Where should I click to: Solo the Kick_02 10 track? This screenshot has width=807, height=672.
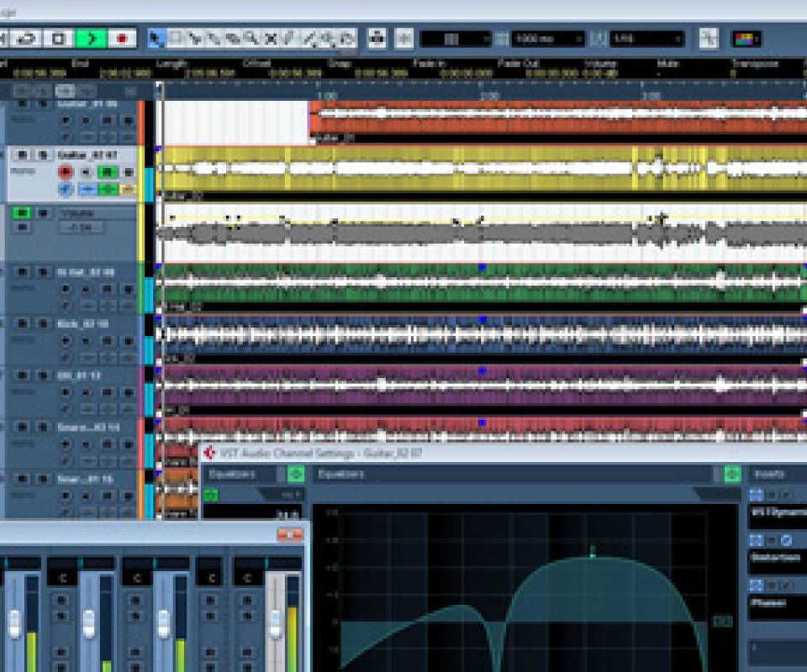click(x=43, y=323)
